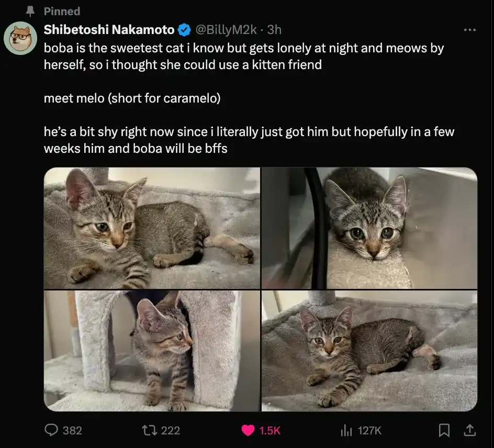Open view analytics bar chart icon
This screenshot has height=448, width=494.
pos(346,430)
